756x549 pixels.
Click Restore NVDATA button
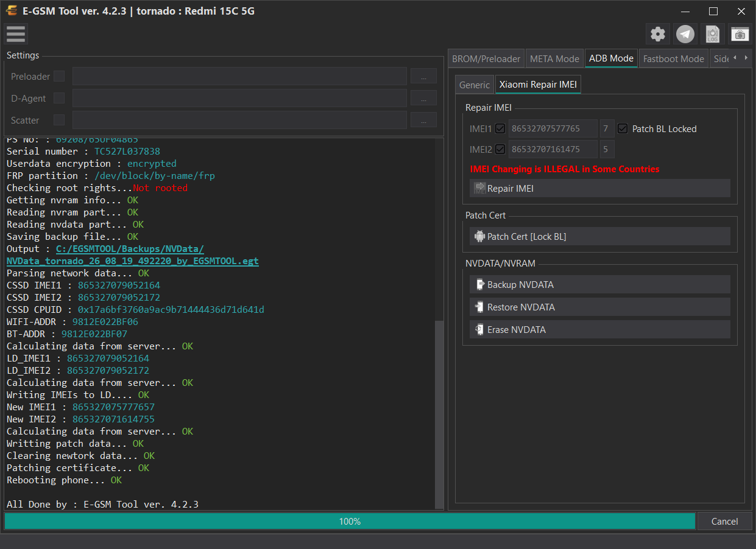pos(599,307)
